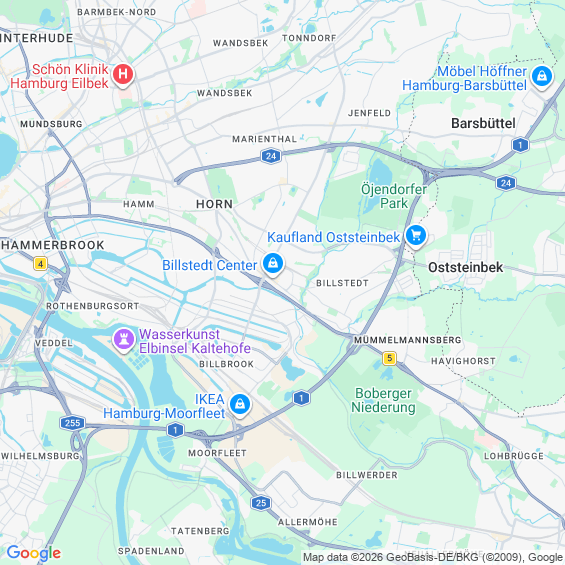Image resolution: width=565 pixels, height=565 pixels.
Task: Open the Kaufland Oststeinbek cart marker
Action: point(416,236)
